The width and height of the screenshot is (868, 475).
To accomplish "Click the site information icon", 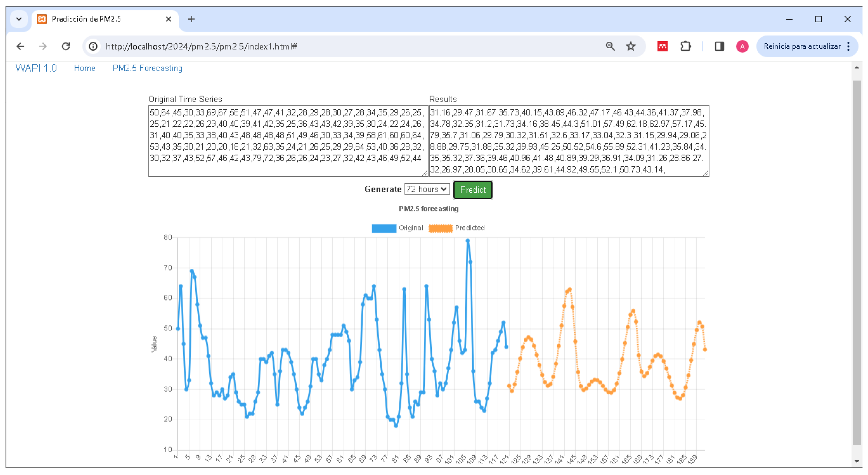I will (93, 46).
